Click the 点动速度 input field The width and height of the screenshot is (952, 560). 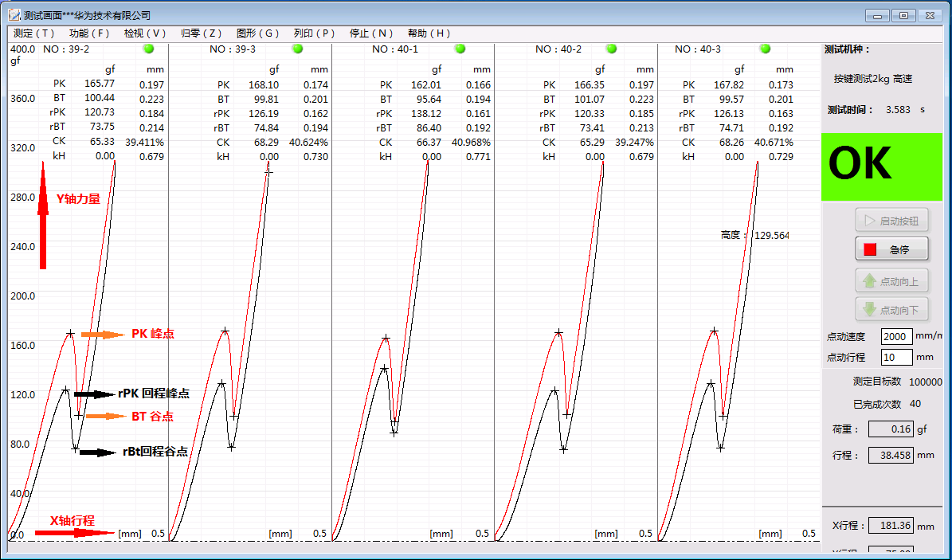click(x=896, y=336)
